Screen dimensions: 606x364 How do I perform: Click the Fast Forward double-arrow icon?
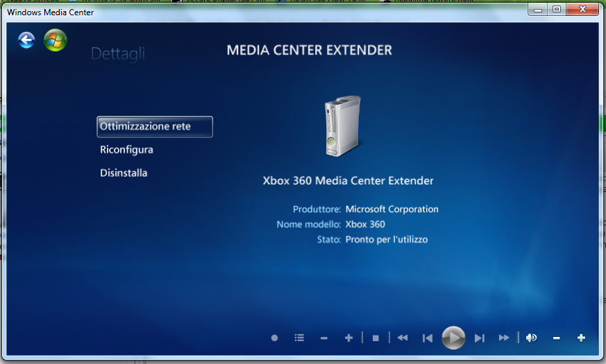(x=504, y=338)
